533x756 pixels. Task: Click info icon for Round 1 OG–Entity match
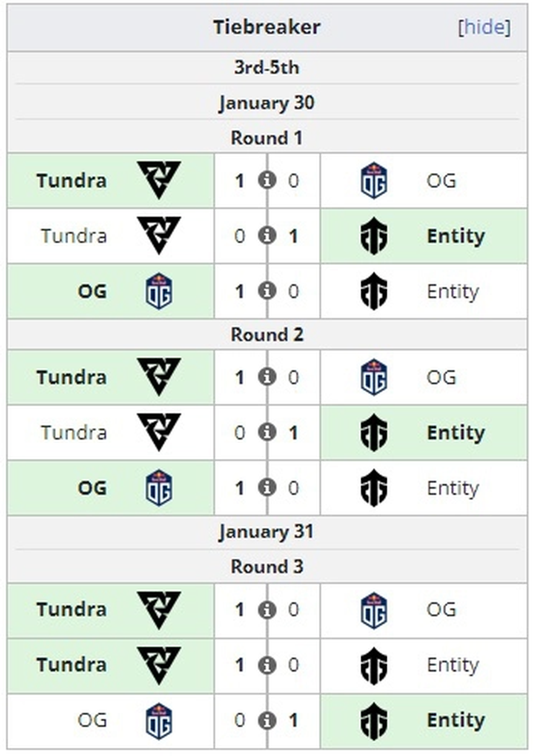[267, 291]
